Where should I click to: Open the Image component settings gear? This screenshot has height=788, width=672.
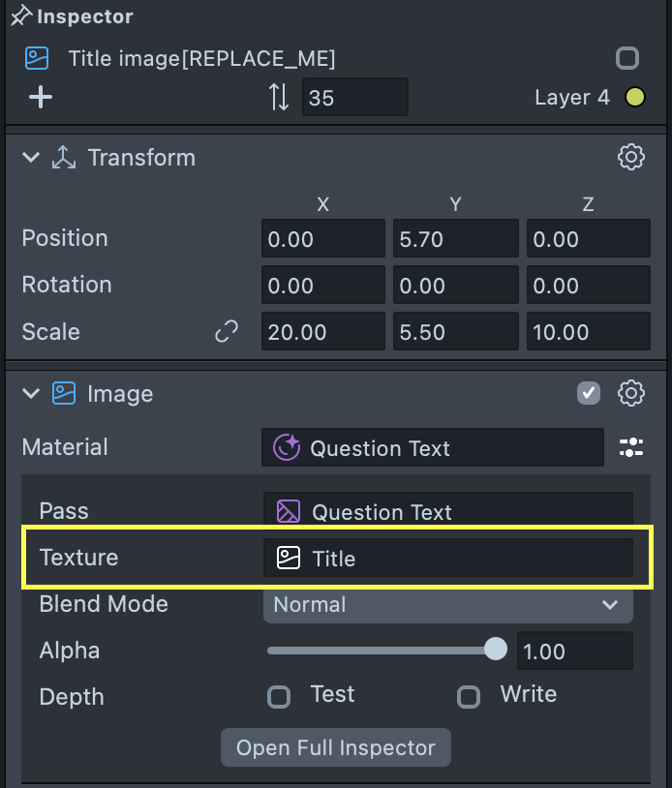tap(631, 393)
